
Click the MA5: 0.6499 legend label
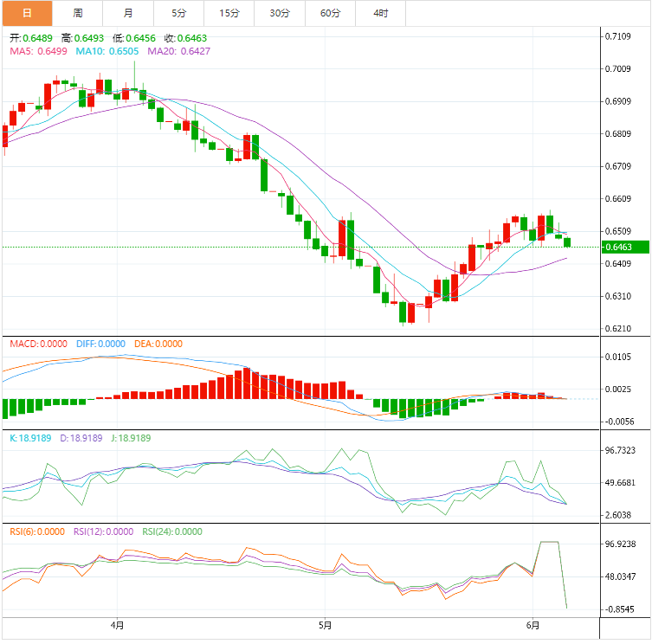point(38,51)
